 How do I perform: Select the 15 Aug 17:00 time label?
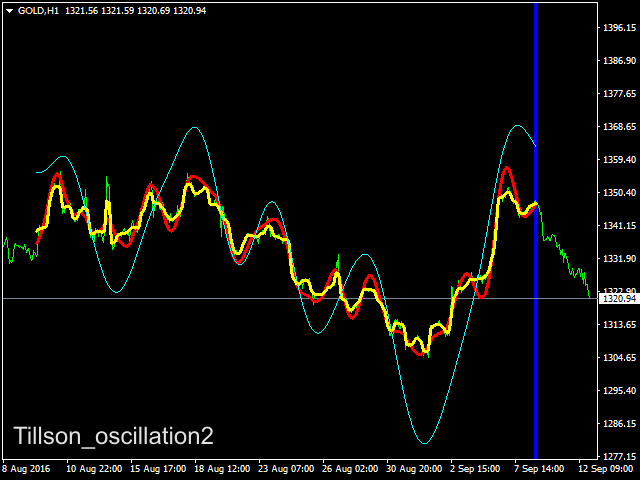(158, 469)
